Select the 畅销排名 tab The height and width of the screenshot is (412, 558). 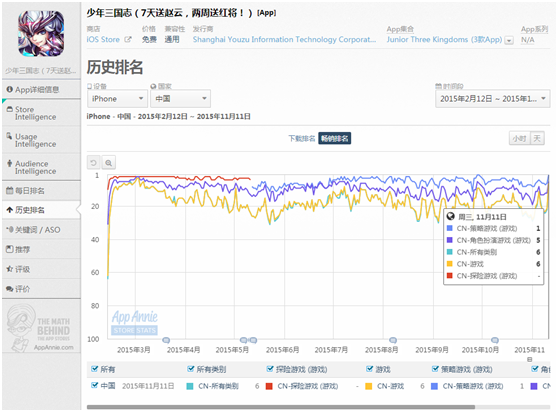[335, 138]
